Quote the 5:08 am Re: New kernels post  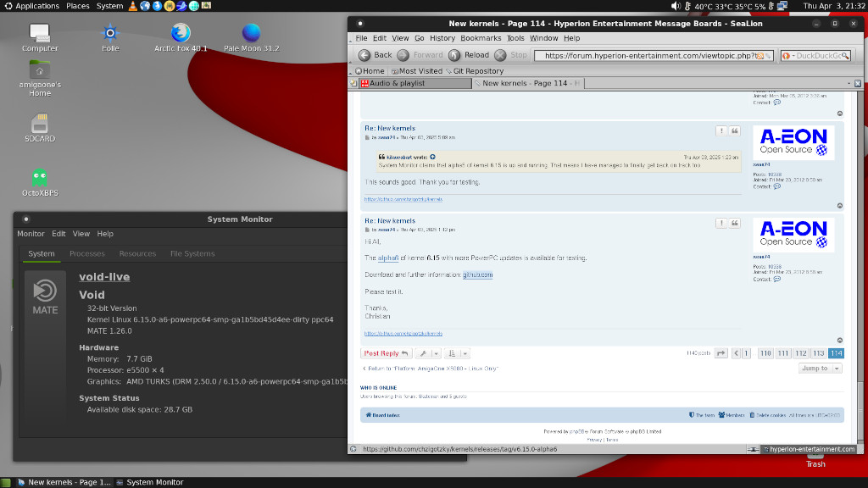pos(735,130)
